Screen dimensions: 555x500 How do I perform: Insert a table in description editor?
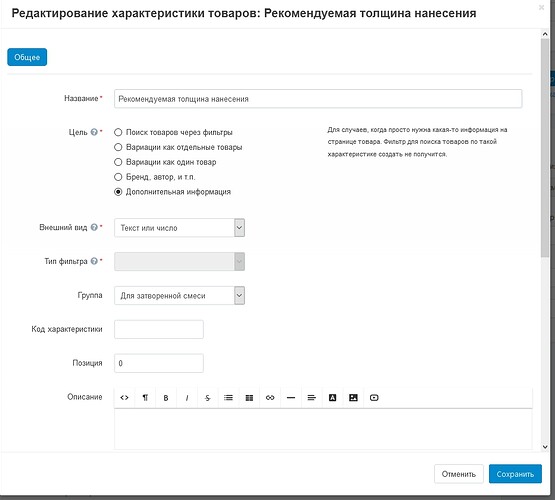pos(249,398)
